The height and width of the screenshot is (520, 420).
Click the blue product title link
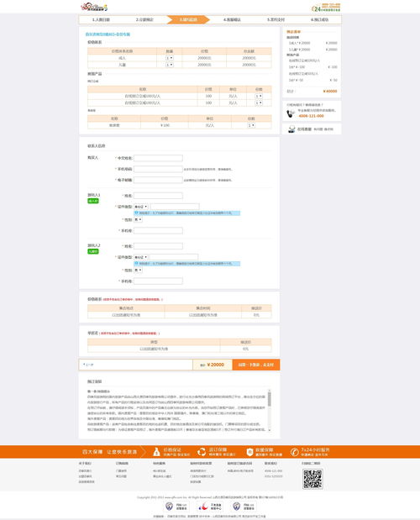(x=108, y=34)
